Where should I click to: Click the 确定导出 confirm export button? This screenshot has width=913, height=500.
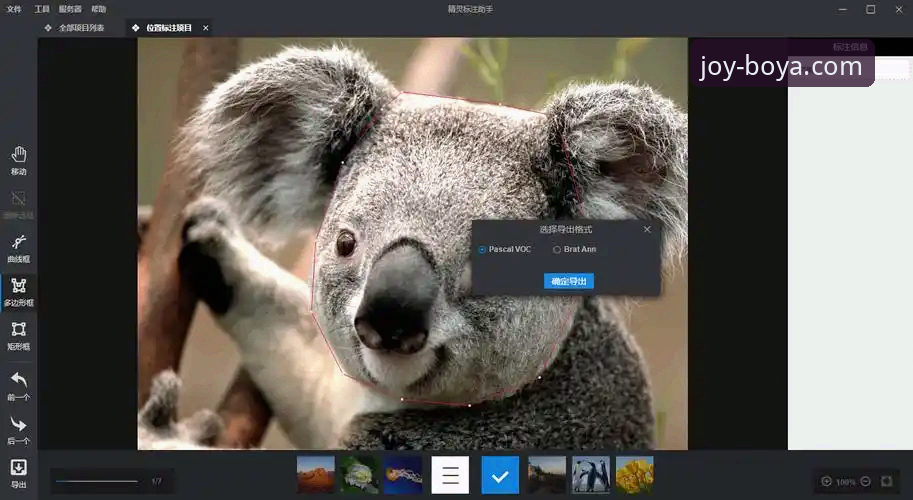point(569,281)
